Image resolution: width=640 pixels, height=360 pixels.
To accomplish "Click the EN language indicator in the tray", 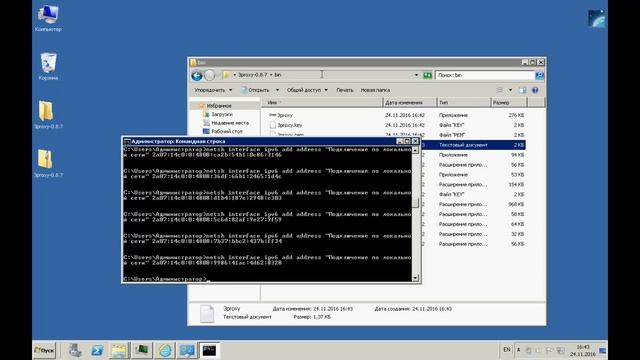I will (x=507, y=350).
